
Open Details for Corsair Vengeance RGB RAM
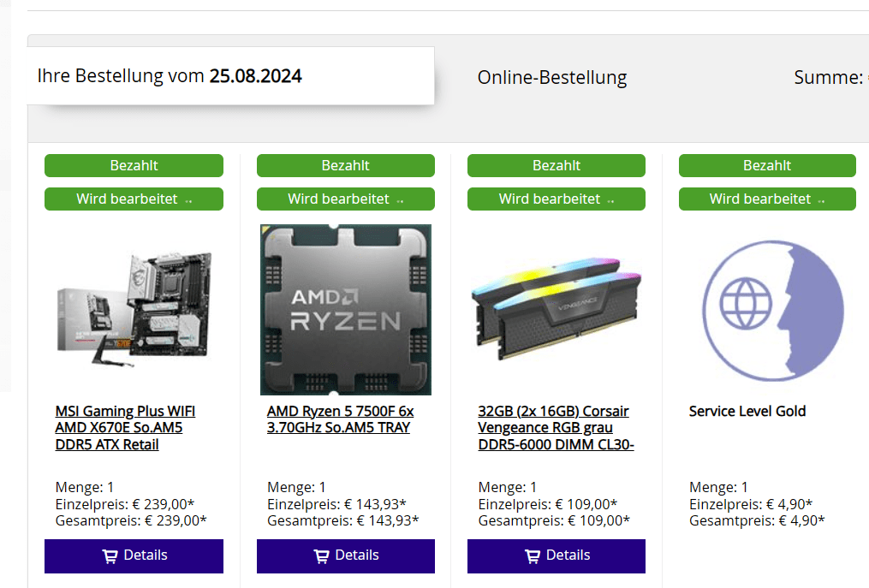pyautogui.click(x=556, y=555)
